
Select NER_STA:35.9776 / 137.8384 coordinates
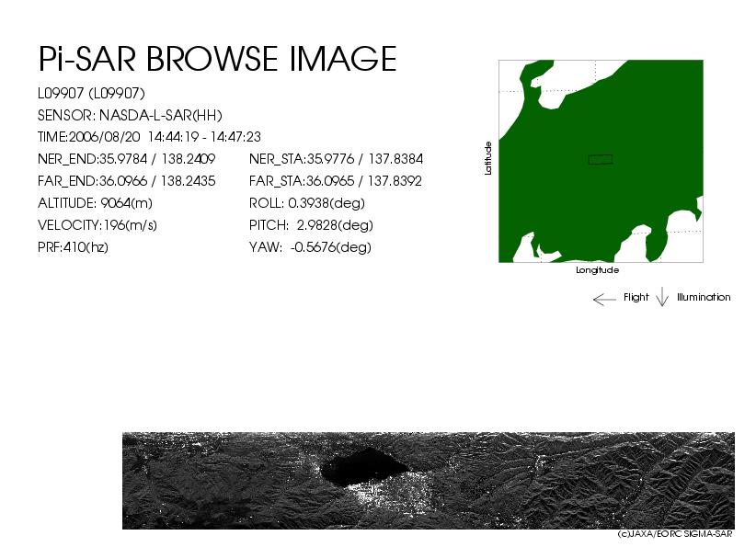pos(336,159)
